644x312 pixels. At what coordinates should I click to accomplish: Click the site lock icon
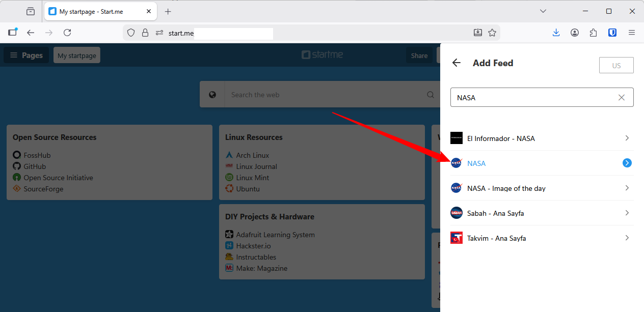coord(145,33)
